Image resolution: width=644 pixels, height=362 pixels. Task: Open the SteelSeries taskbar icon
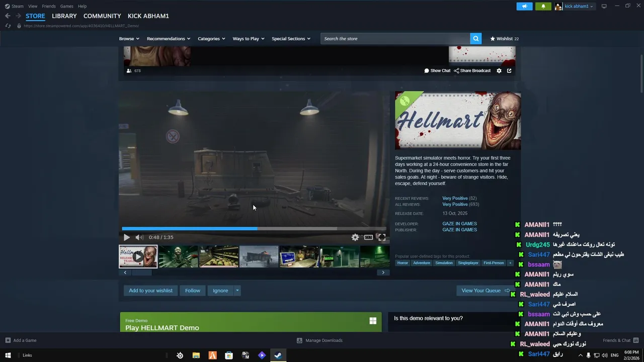[x=180, y=355]
